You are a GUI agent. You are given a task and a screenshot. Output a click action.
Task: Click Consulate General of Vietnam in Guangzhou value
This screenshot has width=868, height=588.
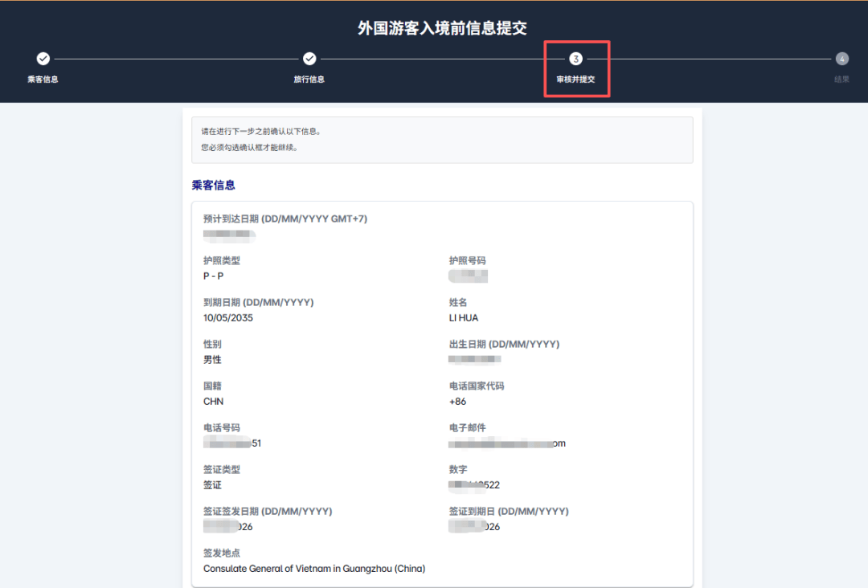[x=314, y=569]
